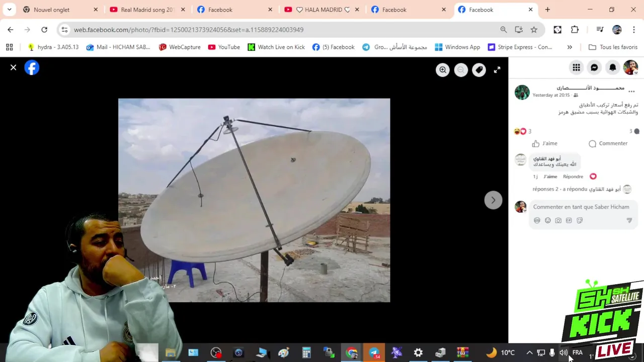
Task: Click the address bar URL
Action: coord(189,30)
